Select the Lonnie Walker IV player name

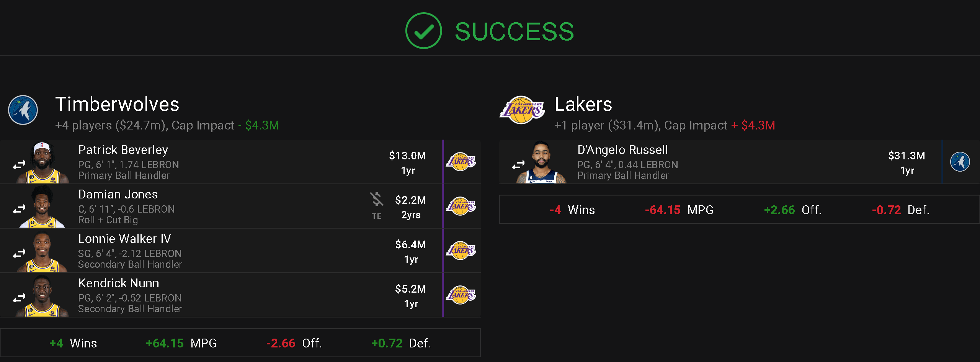click(124, 239)
